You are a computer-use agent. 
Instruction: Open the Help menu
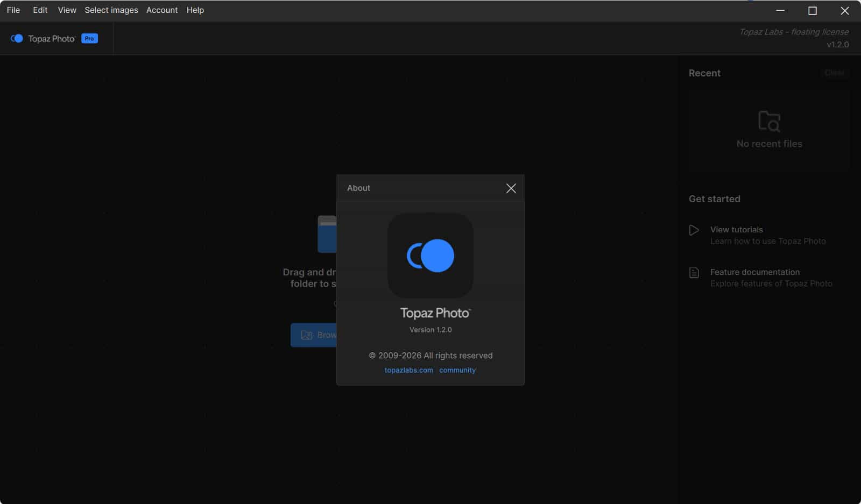pos(195,10)
